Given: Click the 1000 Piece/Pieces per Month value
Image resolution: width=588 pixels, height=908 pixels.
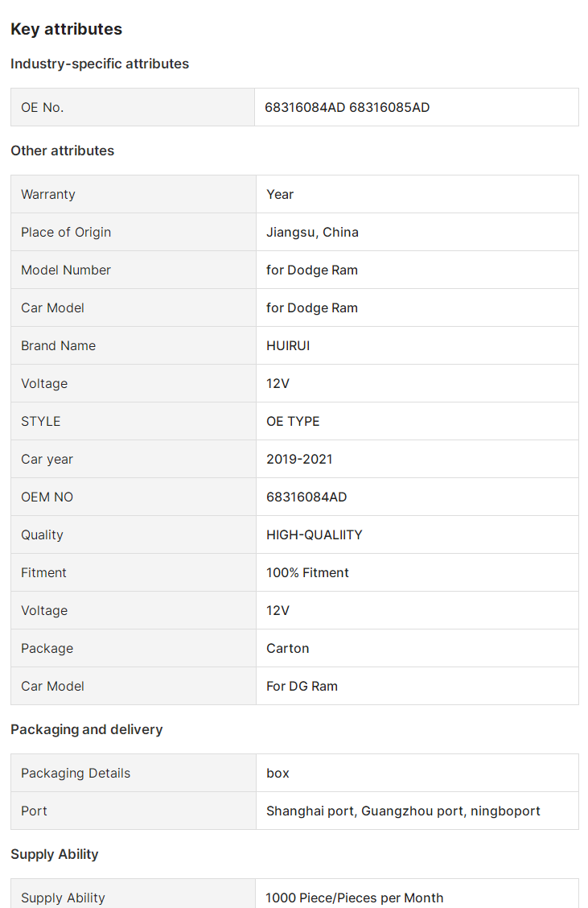Looking at the screenshot, I should 355,898.
